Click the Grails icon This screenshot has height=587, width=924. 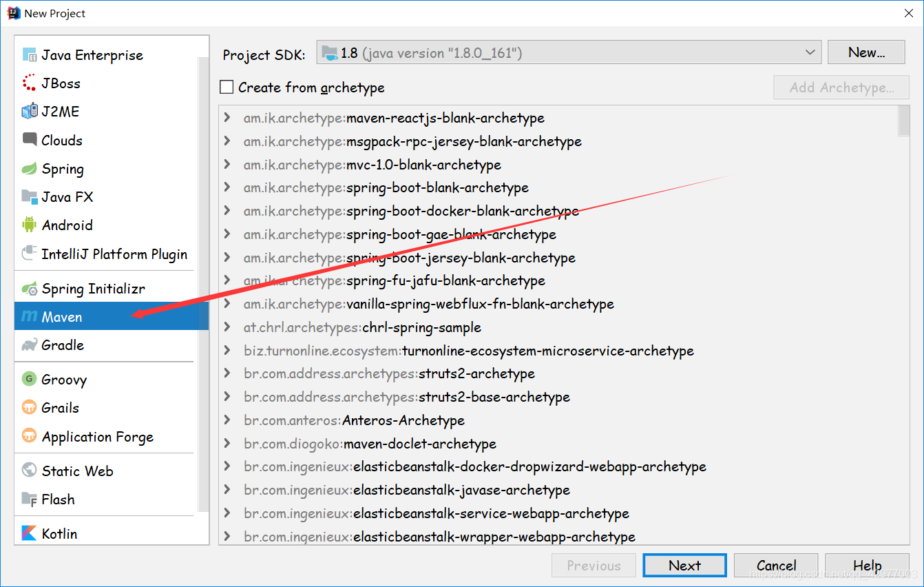coord(29,407)
